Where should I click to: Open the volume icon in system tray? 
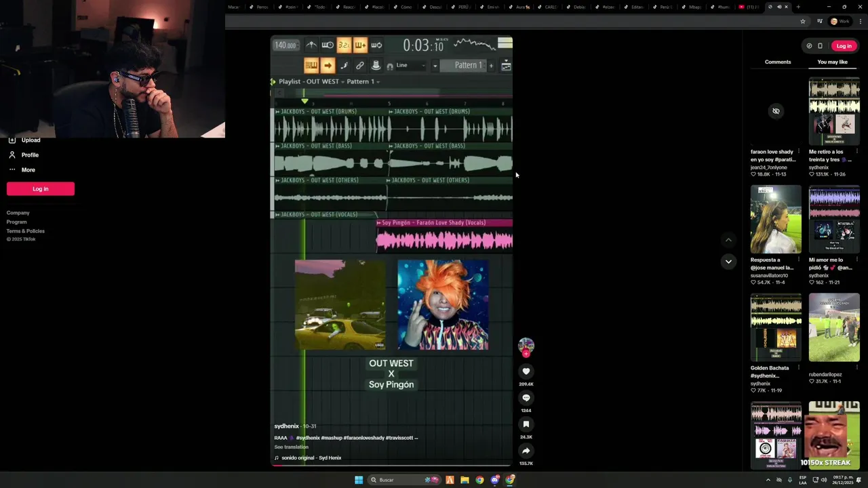(x=824, y=480)
